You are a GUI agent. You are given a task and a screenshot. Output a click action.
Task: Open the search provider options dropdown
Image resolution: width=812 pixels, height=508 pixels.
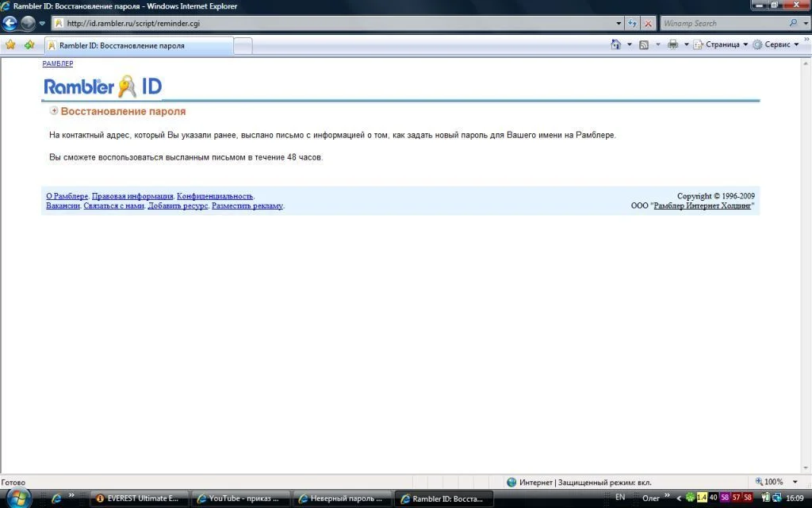click(x=806, y=23)
